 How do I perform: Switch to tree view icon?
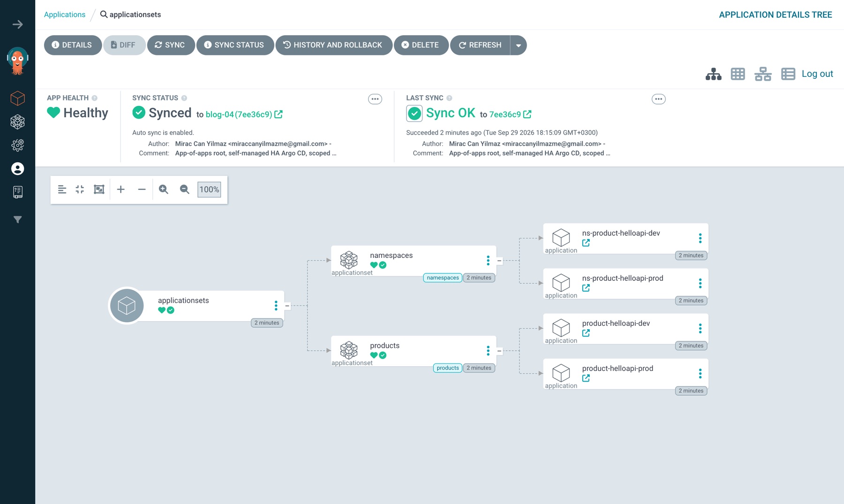coord(713,74)
